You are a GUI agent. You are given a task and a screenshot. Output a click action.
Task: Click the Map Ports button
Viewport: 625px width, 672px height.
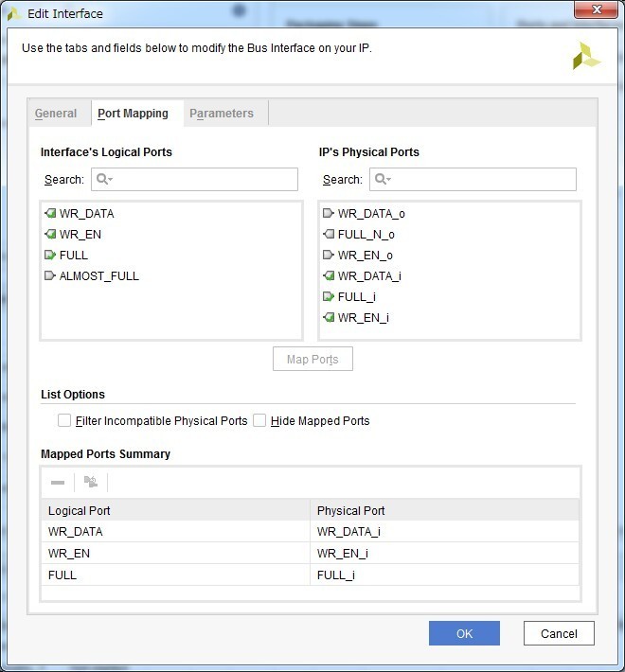312,359
